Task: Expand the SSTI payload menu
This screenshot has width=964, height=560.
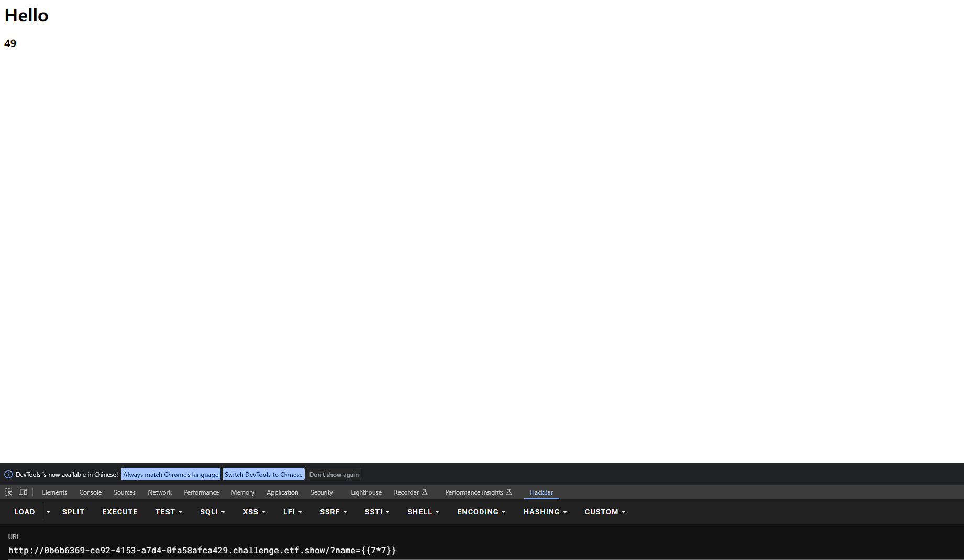Action: (377, 512)
